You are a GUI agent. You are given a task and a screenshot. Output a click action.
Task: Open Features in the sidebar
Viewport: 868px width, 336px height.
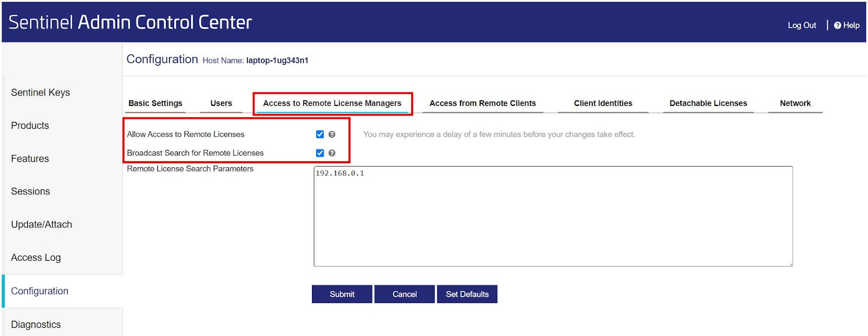tap(30, 159)
